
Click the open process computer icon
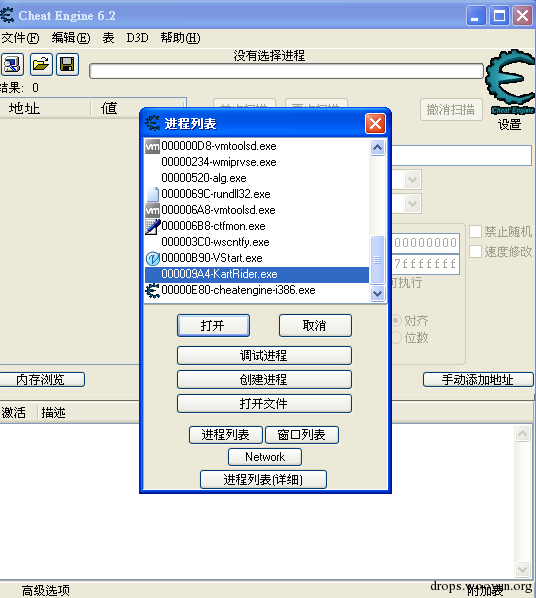(x=12, y=64)
